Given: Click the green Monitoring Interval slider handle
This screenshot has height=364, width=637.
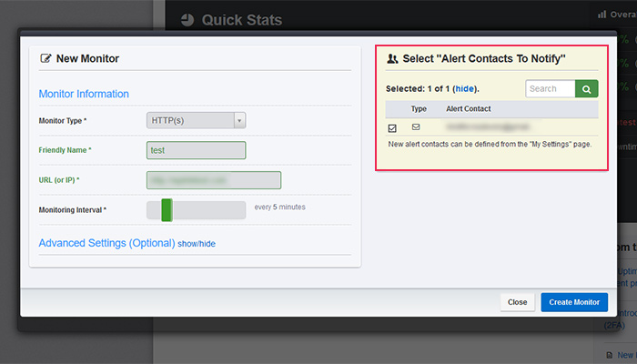Looking at the screenshot, I should (167, 210).
